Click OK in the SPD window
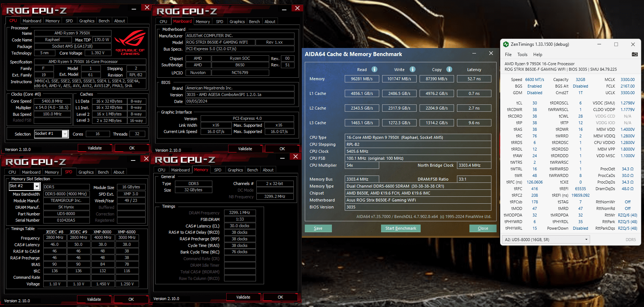Screen dimensions: 644x307 pos(131,299)
